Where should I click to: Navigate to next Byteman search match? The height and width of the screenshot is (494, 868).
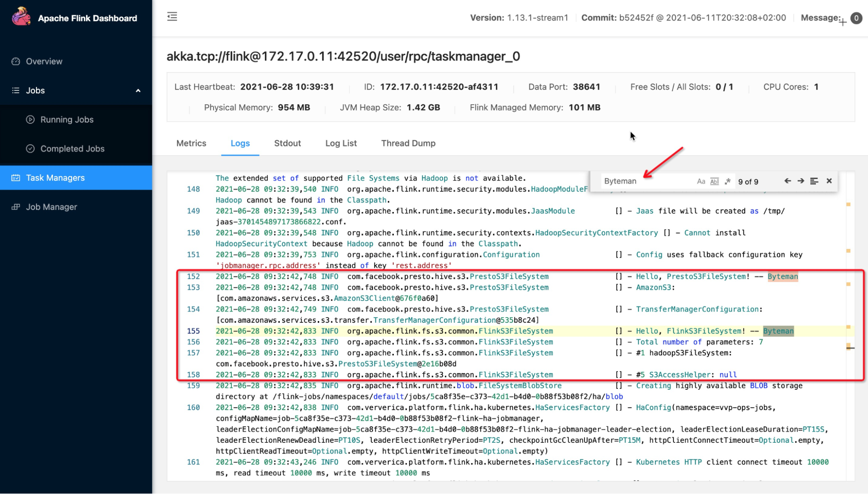pos(801,181)
